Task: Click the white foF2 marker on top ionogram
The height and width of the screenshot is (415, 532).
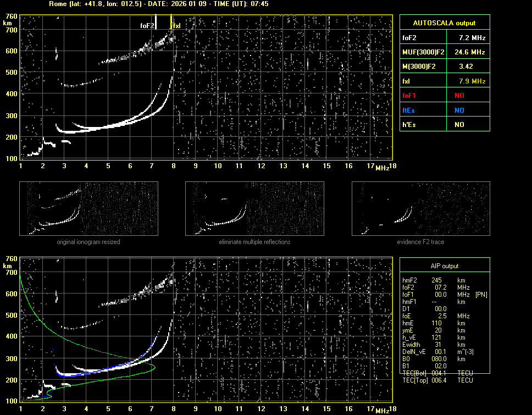Action: [156, 22]
